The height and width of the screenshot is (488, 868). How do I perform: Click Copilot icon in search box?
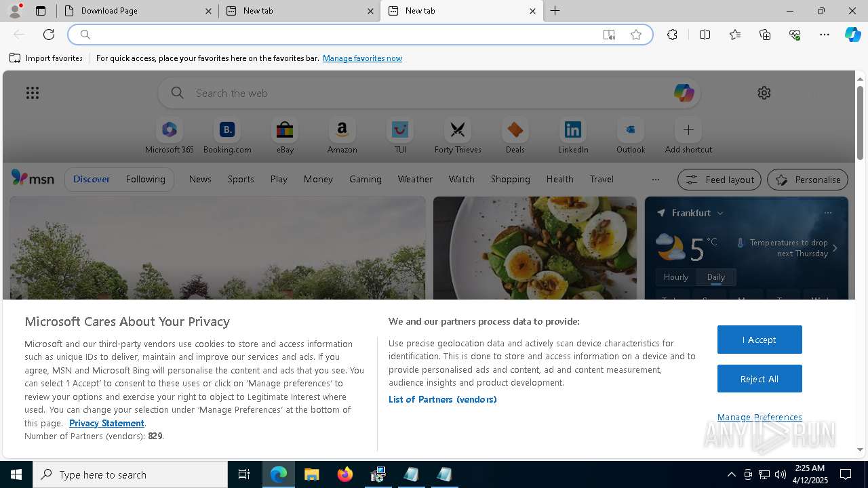tap(684, 93)
